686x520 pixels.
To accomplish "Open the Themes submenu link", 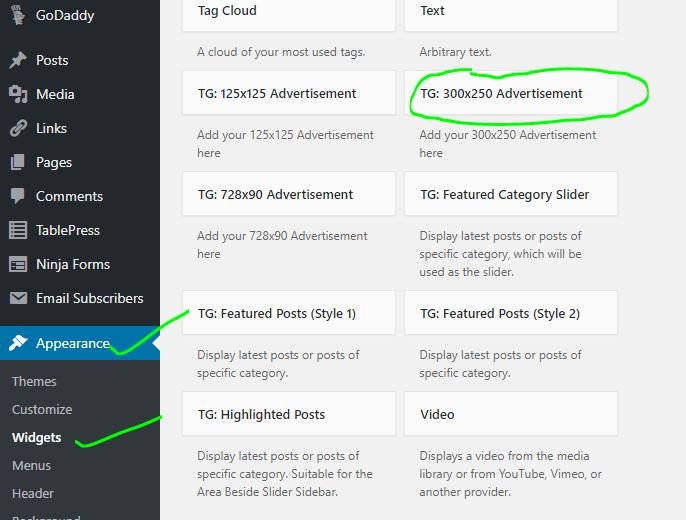I will [x=34, y=381].
